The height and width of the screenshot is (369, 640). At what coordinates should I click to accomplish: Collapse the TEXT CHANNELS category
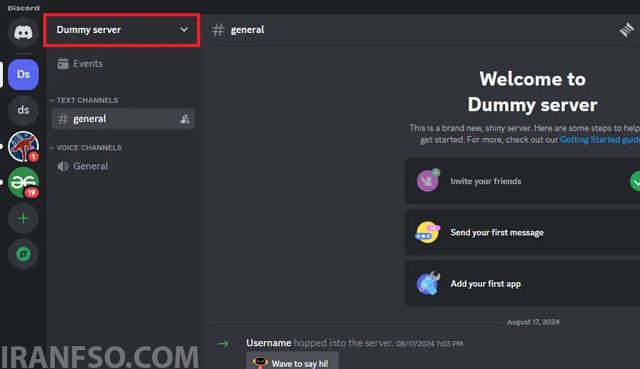(x=84, y=100)
